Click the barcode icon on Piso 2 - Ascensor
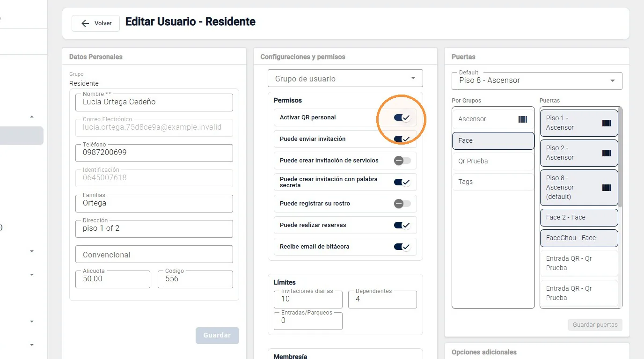Screen dimensions: 644x359 (607, 153)
